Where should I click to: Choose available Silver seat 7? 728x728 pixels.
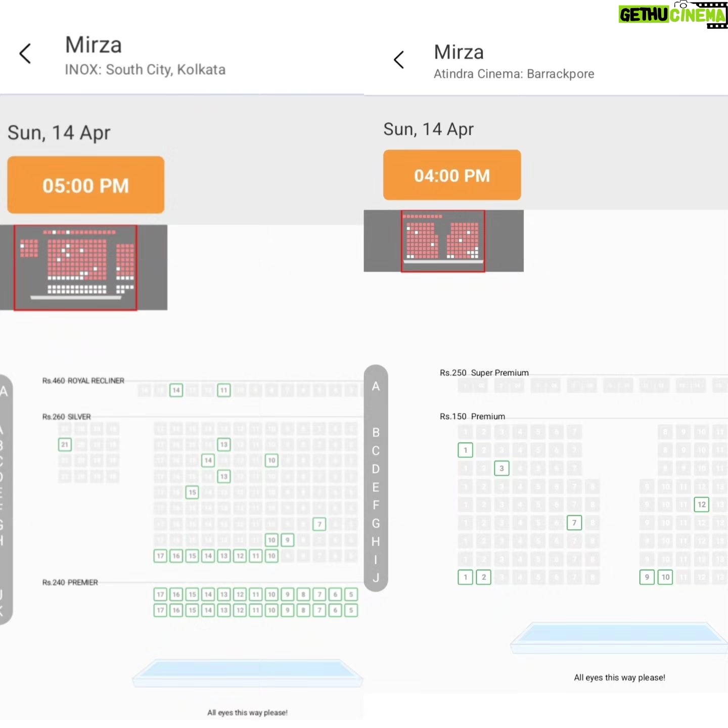pyautogui.click(x=319, y=524)
